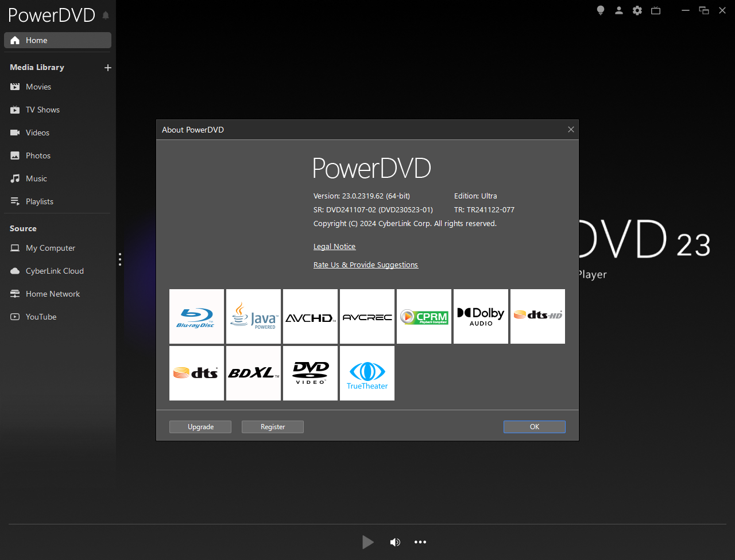Viewport: 735px width, 560px height.
Task: Click Rate Us & Provide Suggestions link
Action: tap(366, 265)
